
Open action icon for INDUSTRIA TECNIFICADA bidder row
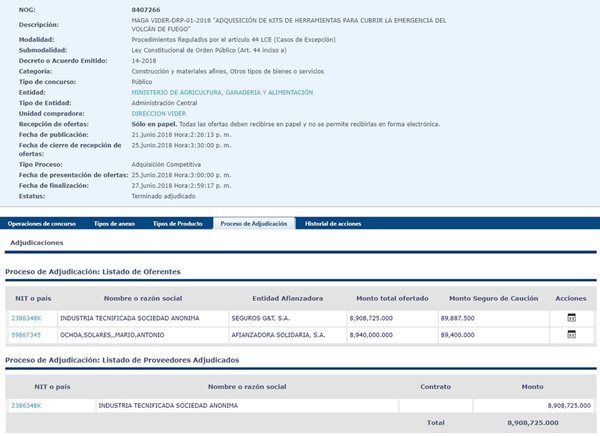tap(571, 317)
